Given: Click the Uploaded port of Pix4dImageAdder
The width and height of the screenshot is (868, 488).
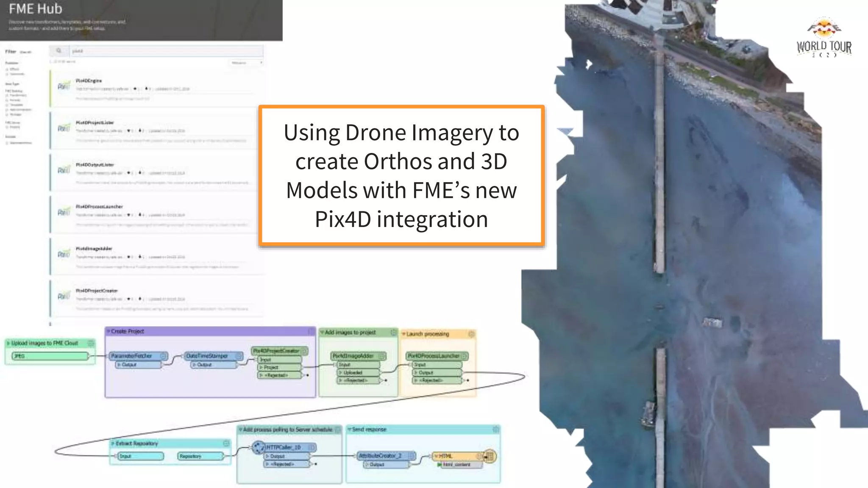Looking at the screenshot, I should (x=359, y=373).
